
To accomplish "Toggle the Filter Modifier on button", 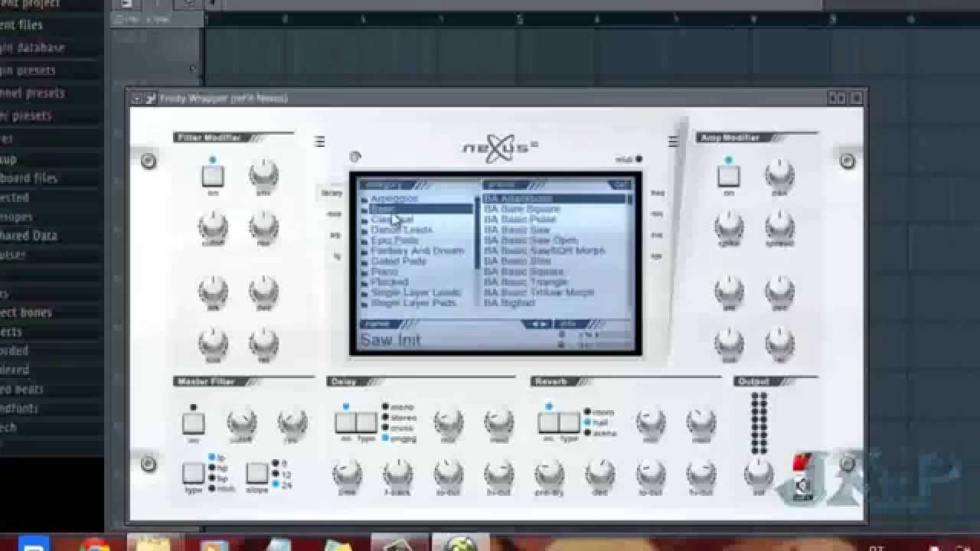I will [213, 176].
